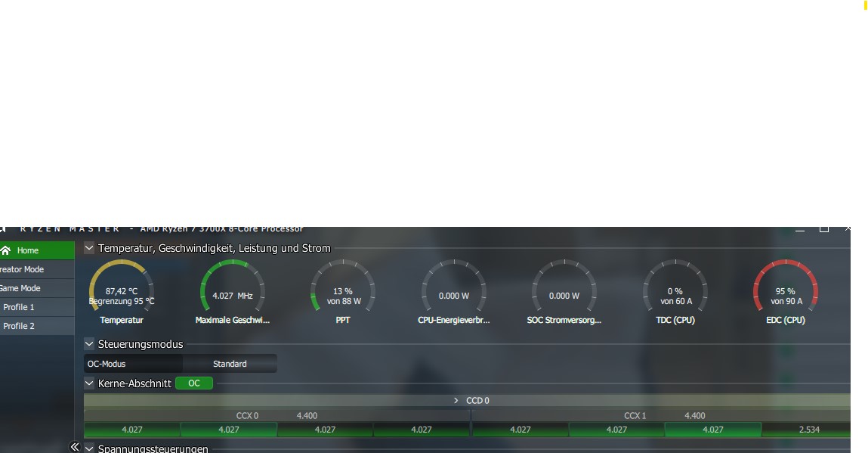Click the CCX 0 speed value 4.400
Image resolution: width=868 pixels, height=453 pixels.
(x=307, y=415)
